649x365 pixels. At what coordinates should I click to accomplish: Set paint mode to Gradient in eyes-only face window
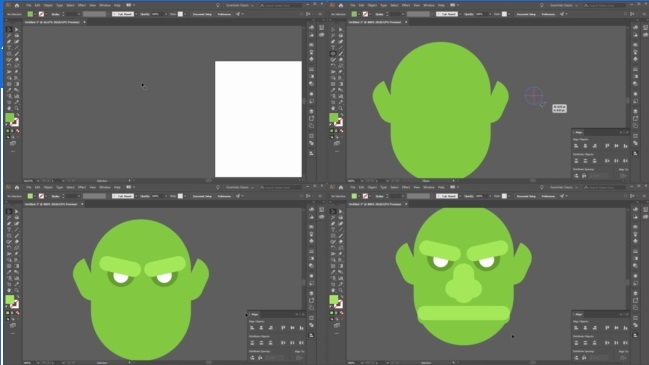tap(12, 313)
